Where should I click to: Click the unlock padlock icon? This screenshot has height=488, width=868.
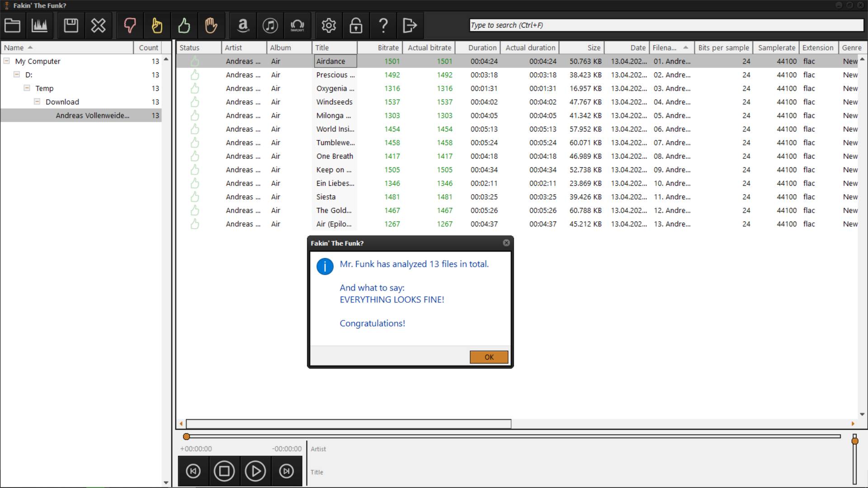(x=356, y=25)
